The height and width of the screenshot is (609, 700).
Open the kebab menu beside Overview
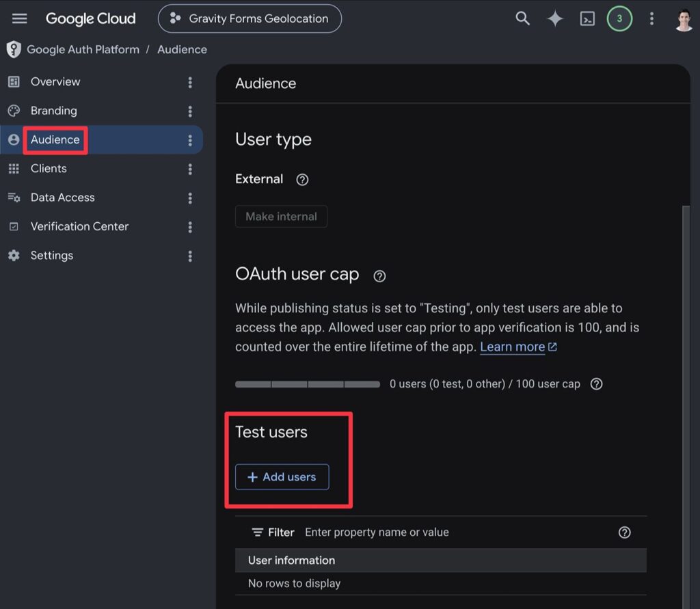pyautogui.click(x=190, y=82)
